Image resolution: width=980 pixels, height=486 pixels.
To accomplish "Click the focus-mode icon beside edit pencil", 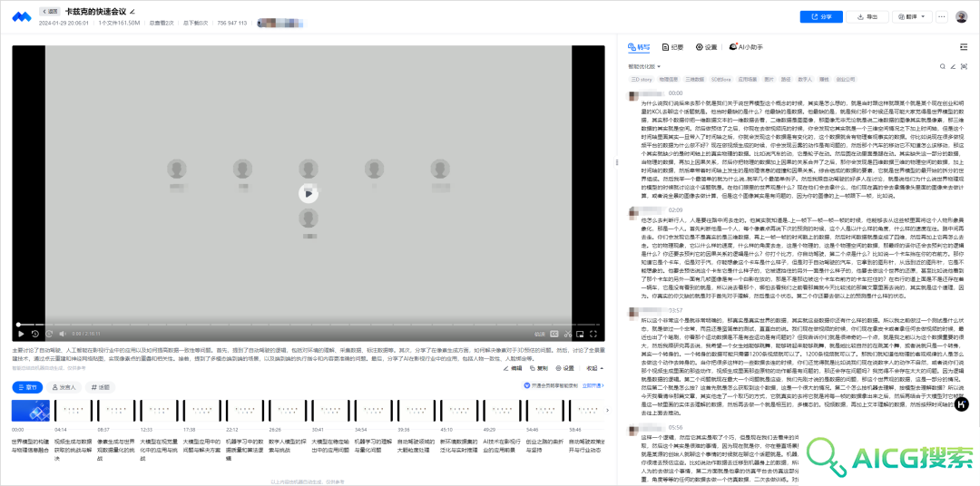I will [x=964, y=66].
